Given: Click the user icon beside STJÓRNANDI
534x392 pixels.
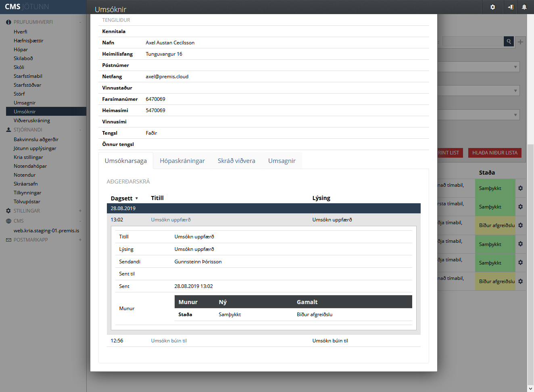Looking at the screenshot, I should click(8, 130).
